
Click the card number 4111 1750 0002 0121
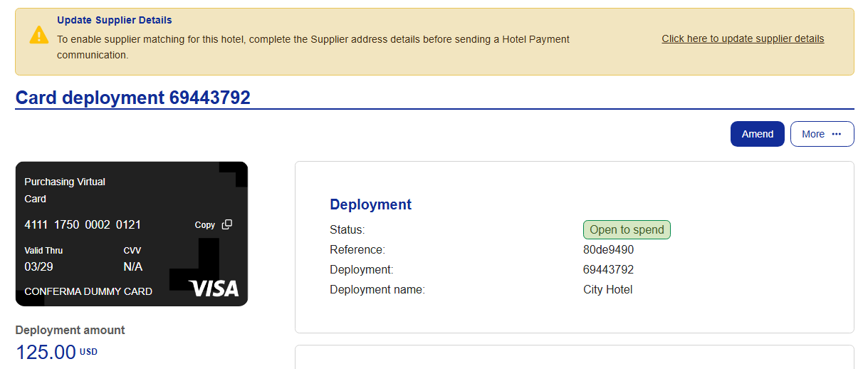point(83,224)
